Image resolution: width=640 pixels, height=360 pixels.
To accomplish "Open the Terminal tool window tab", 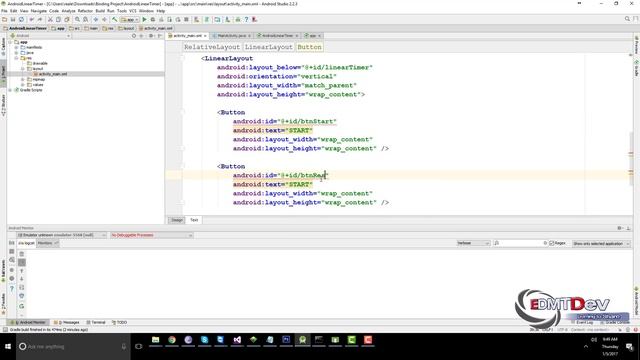I will [x=96, y=322].
